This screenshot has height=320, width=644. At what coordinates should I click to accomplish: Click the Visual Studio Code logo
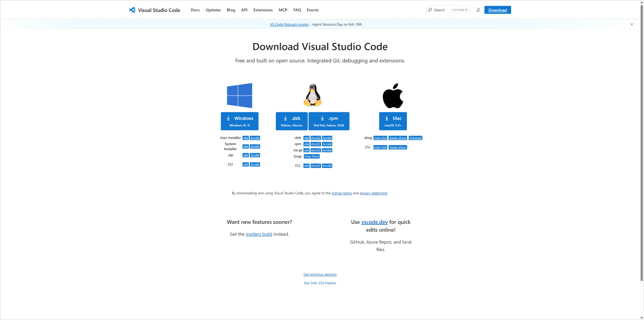coord(132,10)
